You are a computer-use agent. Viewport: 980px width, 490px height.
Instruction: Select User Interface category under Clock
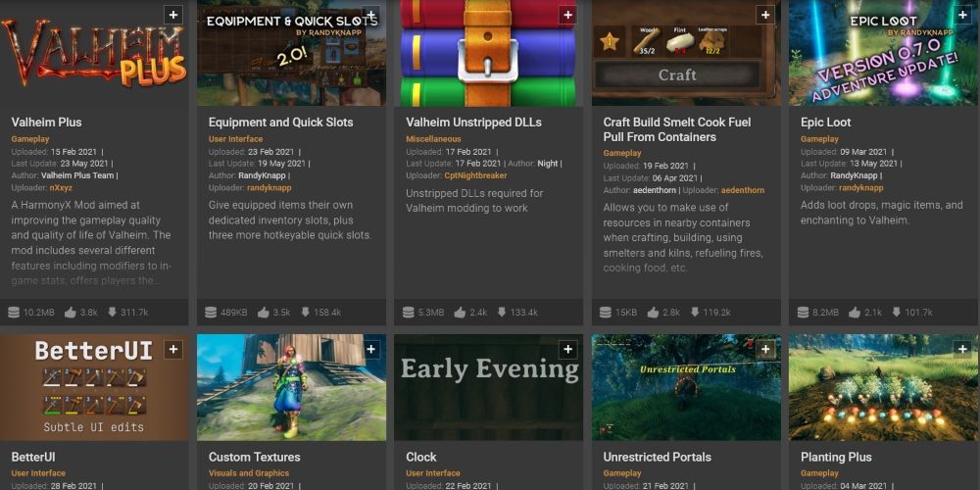point(432,473)
